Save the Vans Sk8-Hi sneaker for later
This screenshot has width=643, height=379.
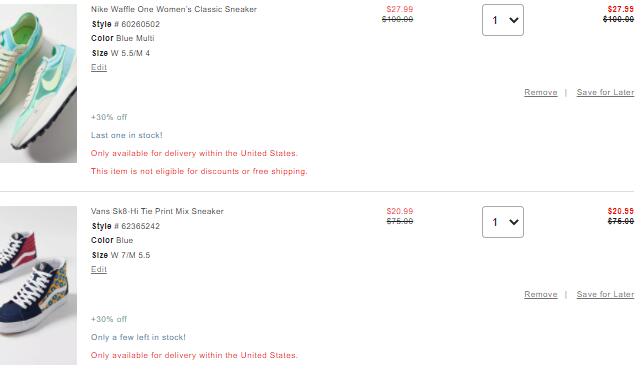[605, 294]
